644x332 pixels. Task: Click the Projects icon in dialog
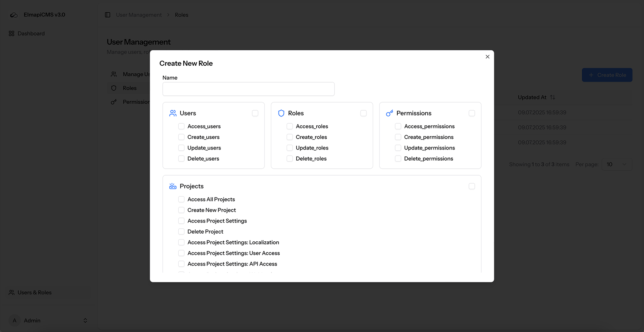[x=173, y=186]
